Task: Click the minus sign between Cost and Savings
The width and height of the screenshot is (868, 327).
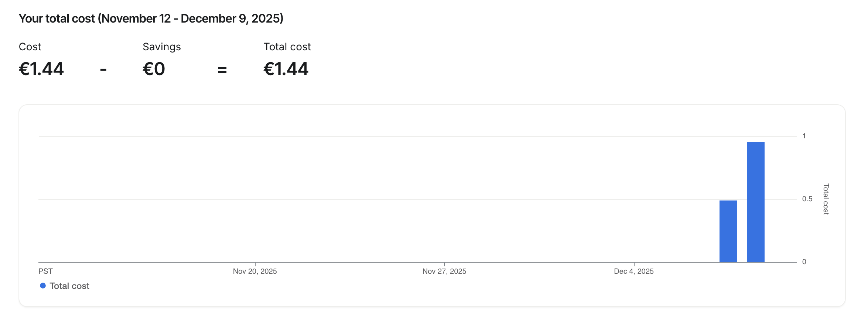Action: tap(103, 70)
